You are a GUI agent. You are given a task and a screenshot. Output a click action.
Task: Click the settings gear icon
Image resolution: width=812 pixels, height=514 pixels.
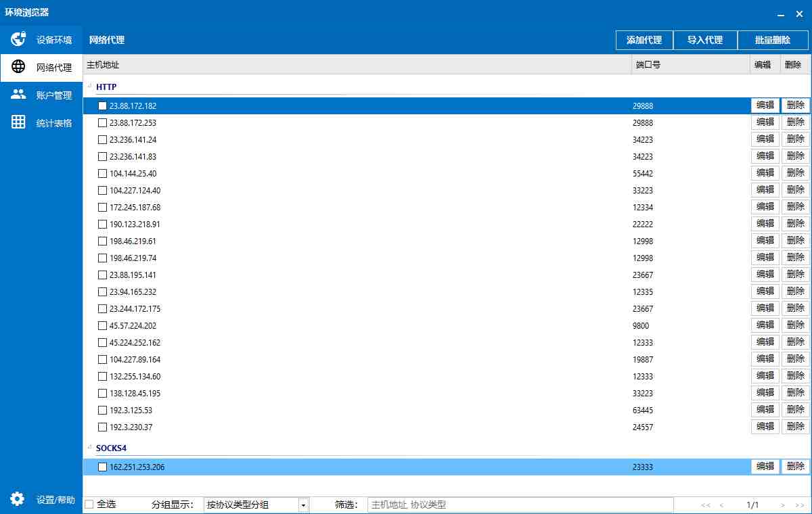18,499
